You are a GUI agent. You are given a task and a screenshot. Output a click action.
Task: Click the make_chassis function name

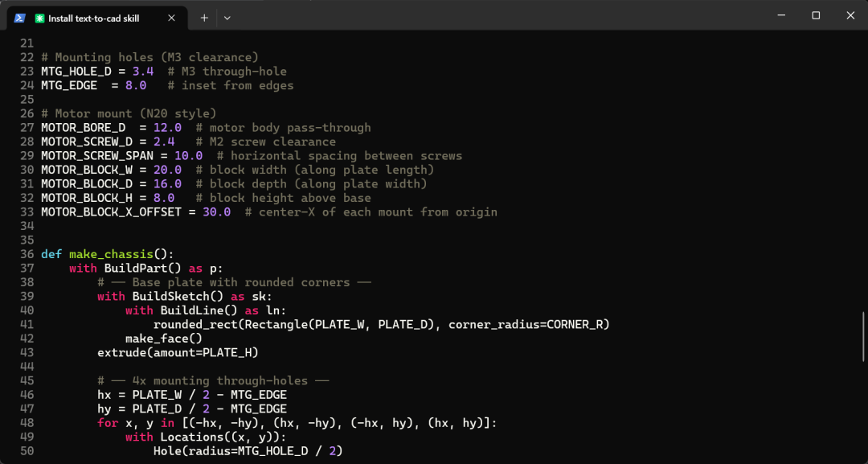pos(111,254)
